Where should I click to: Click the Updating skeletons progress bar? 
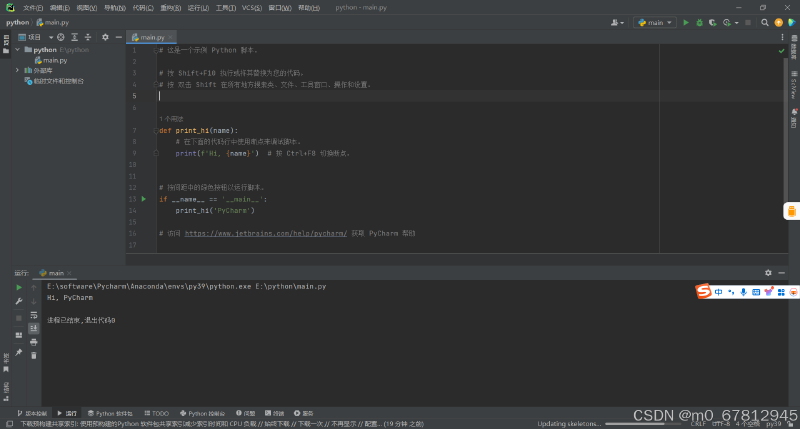[643, 423]
